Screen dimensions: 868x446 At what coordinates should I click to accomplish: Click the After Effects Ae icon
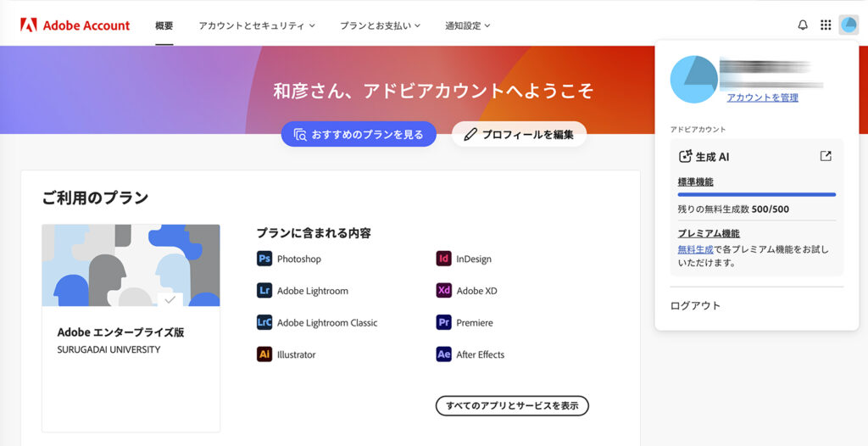pos(443,354)
